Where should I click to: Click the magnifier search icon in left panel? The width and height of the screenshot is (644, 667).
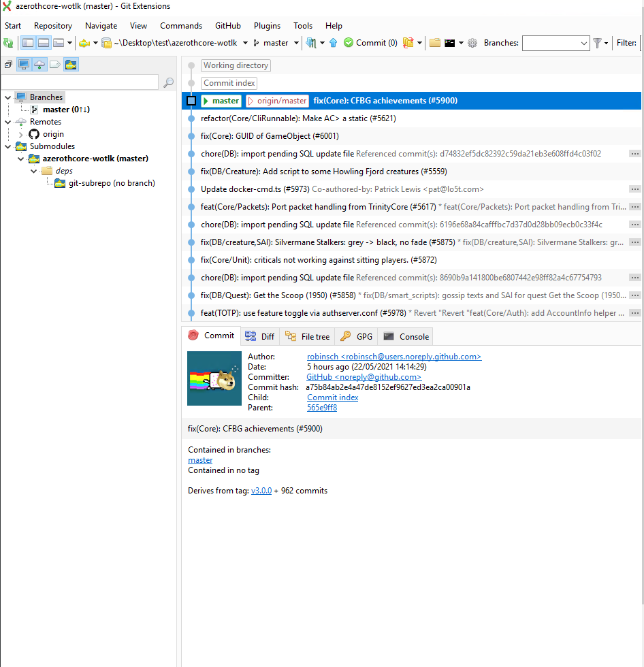point(168,82)
